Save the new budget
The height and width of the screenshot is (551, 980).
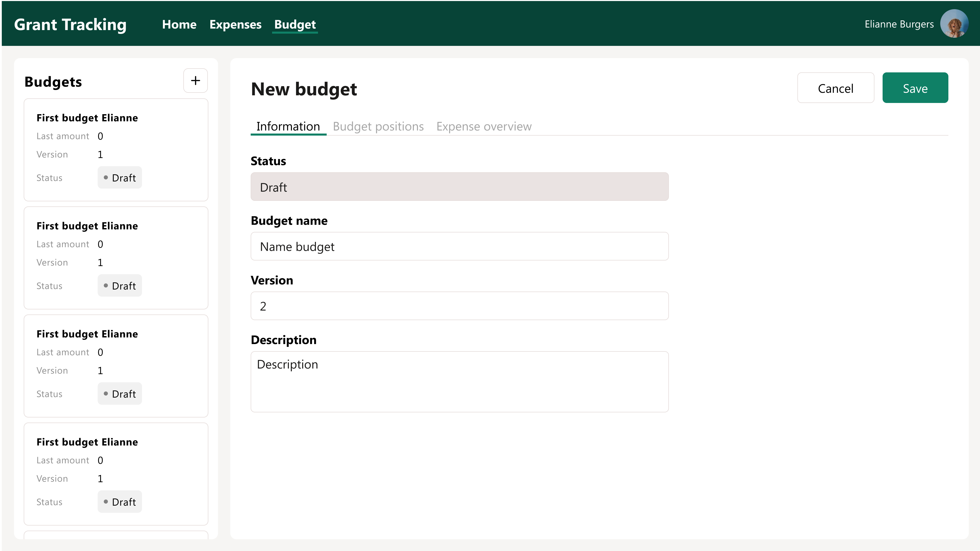(915, 88)
